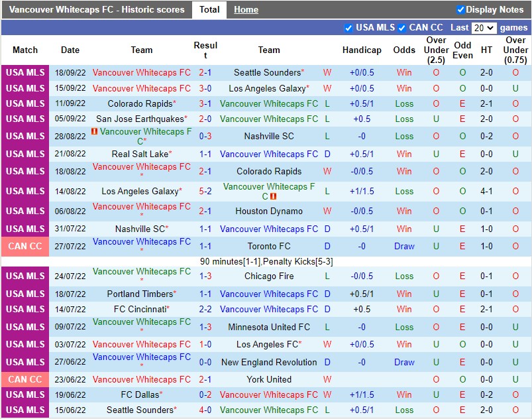Screen dimensions: 532x419
Task: Click the 90 minutes[1-1], Penalty Kicks[5-3] note
Action: click(x=266, y=261)
